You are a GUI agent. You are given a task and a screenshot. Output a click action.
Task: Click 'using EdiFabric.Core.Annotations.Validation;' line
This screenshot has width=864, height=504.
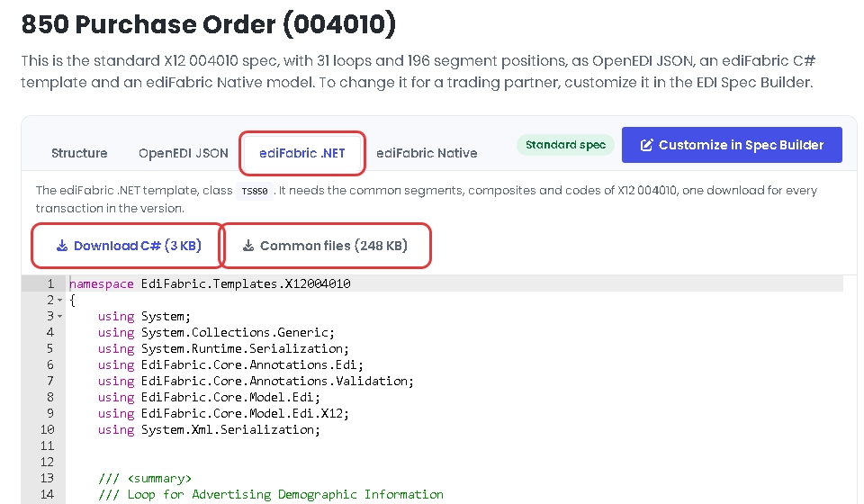(x=256, y=382)
